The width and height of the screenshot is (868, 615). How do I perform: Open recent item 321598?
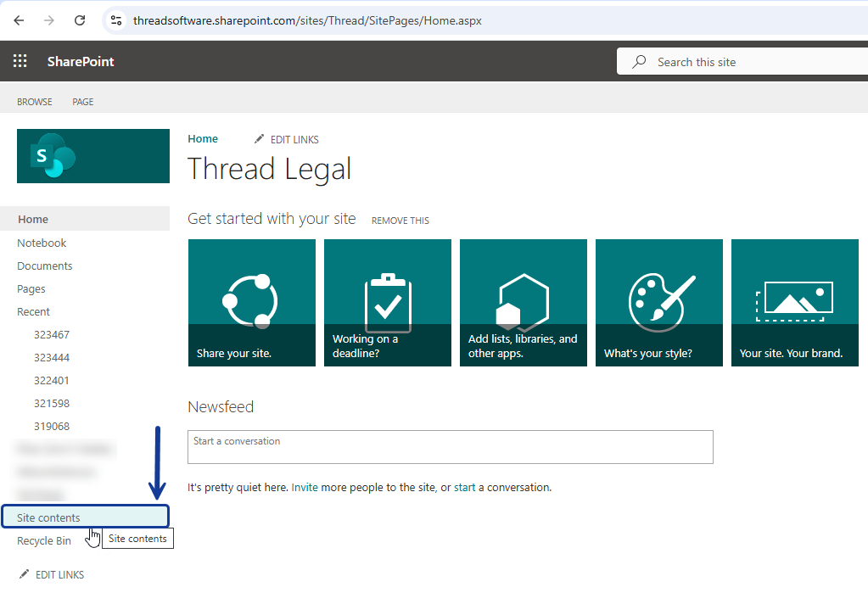point(52,404)
